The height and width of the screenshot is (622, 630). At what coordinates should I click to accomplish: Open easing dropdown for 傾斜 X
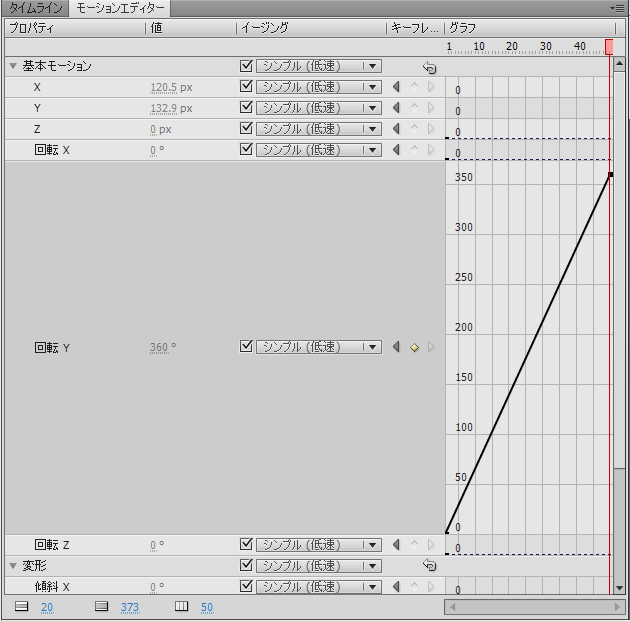[x=319, y=587]
